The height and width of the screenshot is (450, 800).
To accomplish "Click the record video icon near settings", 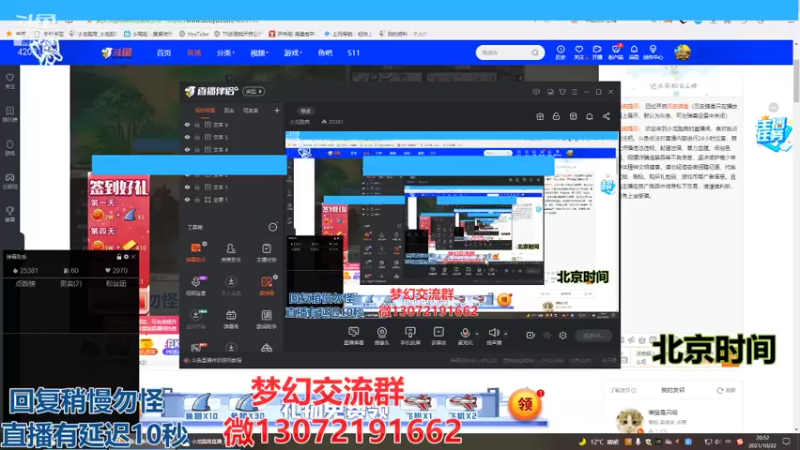I will tap(530, 335).
